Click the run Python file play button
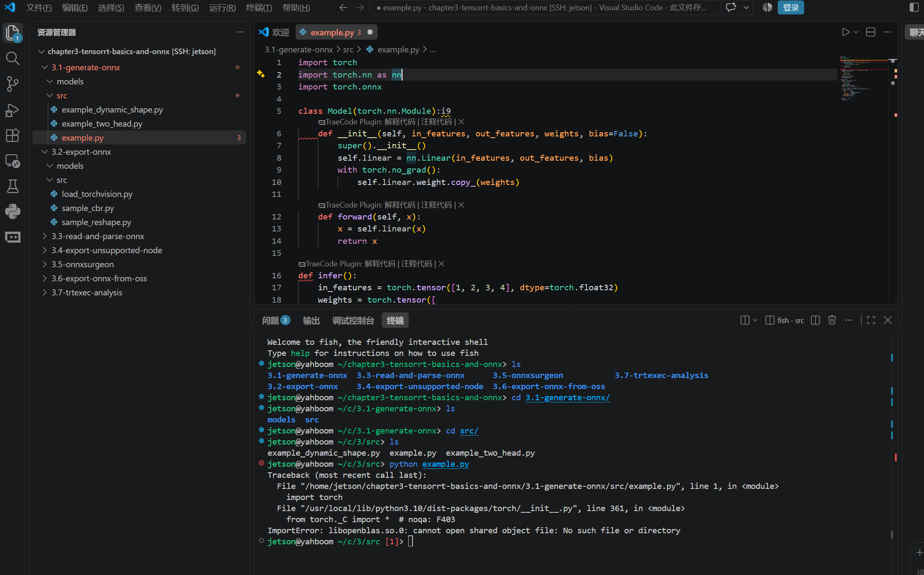The image size is (924, 575). [846, 32]
